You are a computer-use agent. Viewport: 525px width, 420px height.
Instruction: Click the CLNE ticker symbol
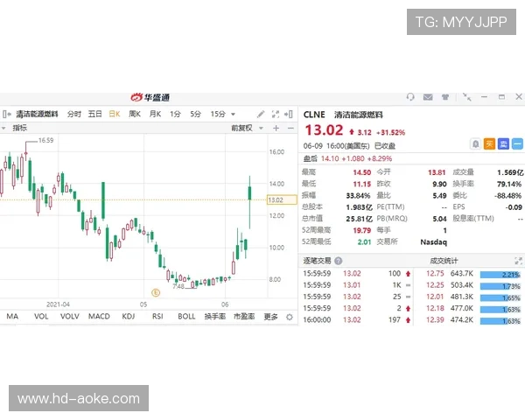(x=314, y=115)
